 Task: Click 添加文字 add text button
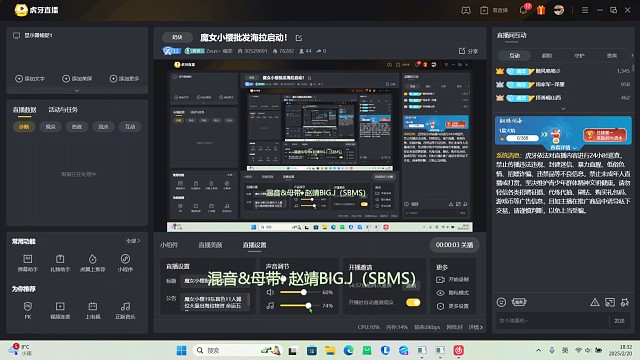pyautogui.click(x=30, y=78)
